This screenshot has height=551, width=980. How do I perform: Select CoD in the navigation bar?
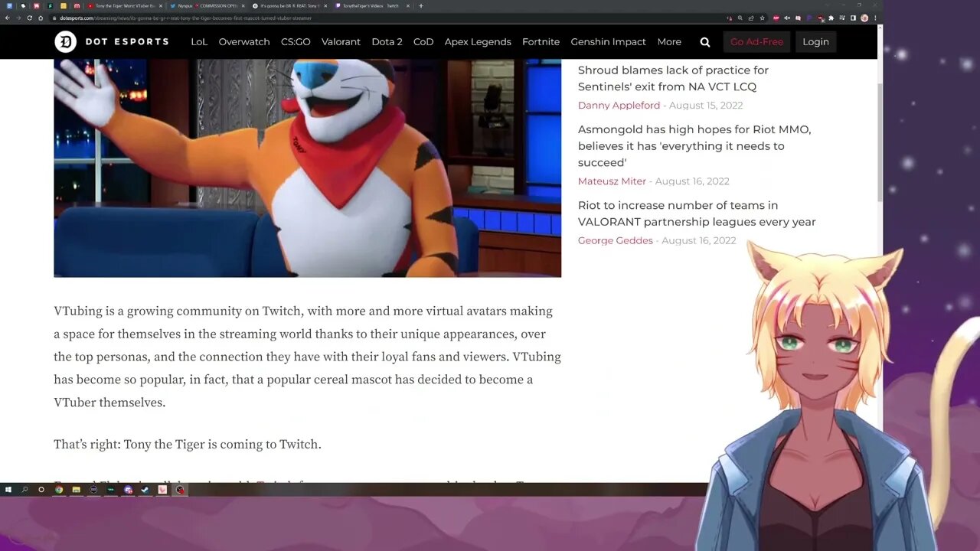[423, 42]
